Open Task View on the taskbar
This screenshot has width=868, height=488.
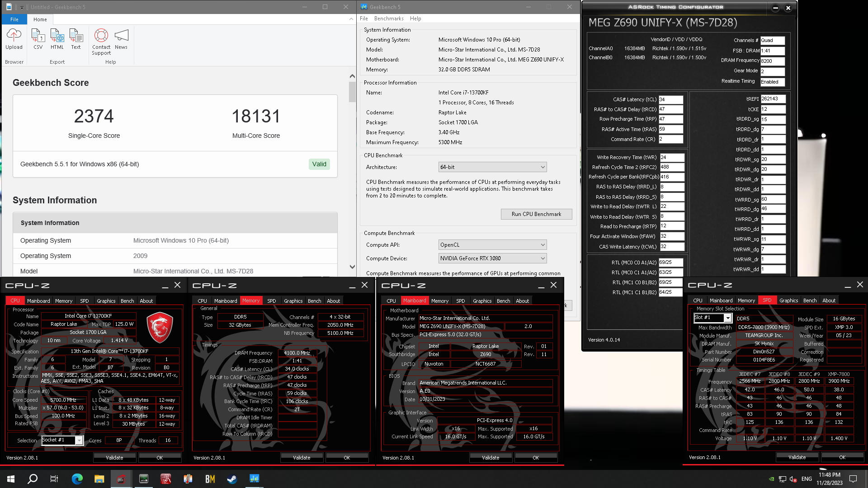click(x=54, y=479)
